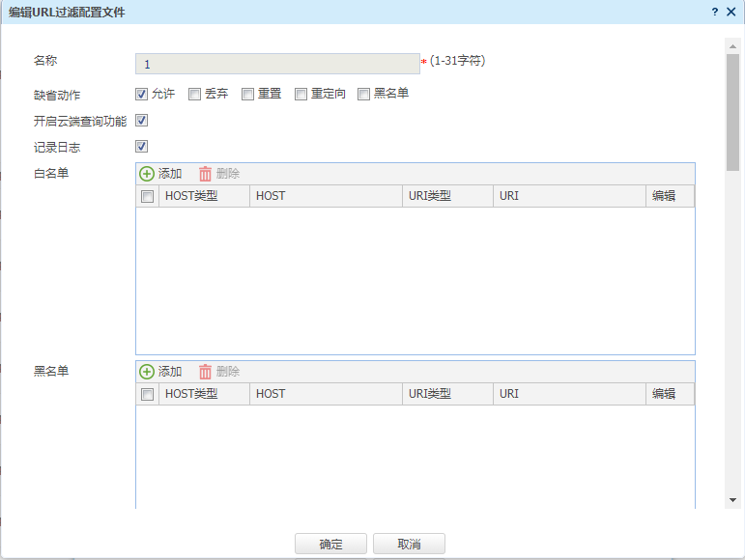Click the blacklist 删除 trash icon

(205, 372)
